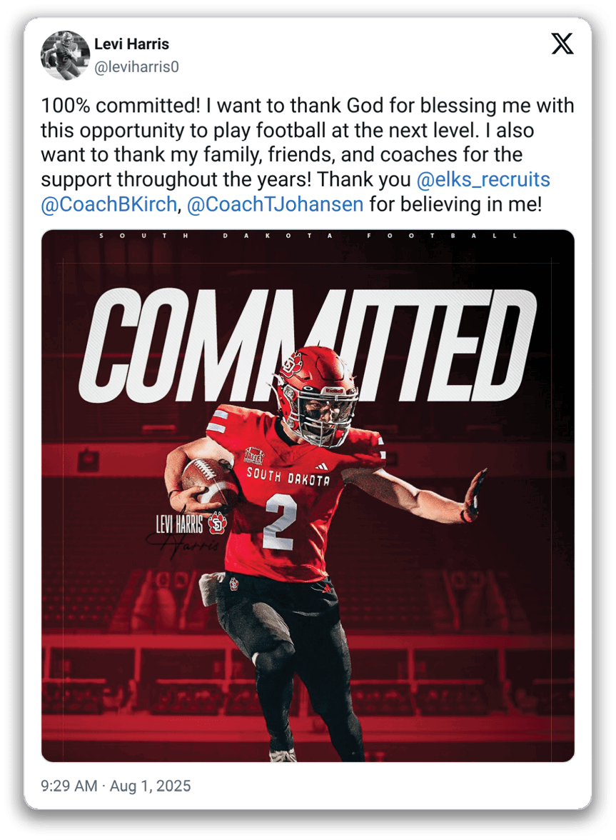
Task: Click the Coyote logo on the helmet
Action: 292,365
